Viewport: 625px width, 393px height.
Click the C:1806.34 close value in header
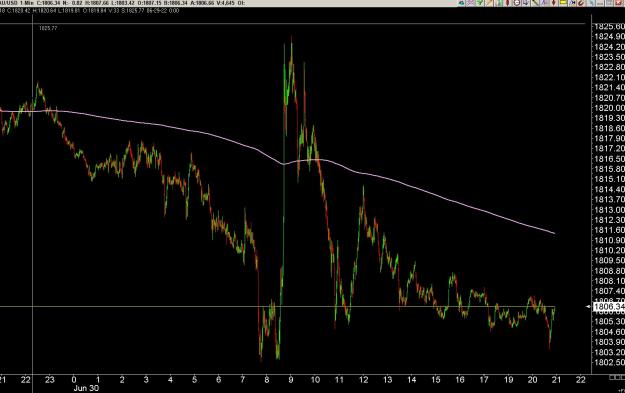48,3
